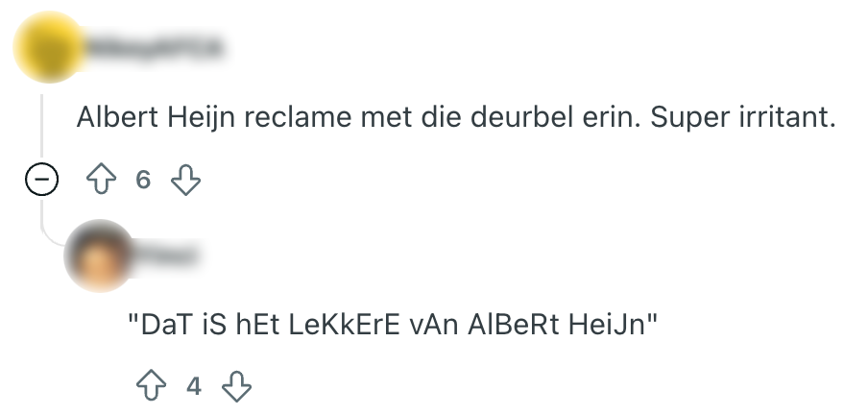Open the blurred username of top commenter
Screen dimensions: 868x415
pos(152,45)
